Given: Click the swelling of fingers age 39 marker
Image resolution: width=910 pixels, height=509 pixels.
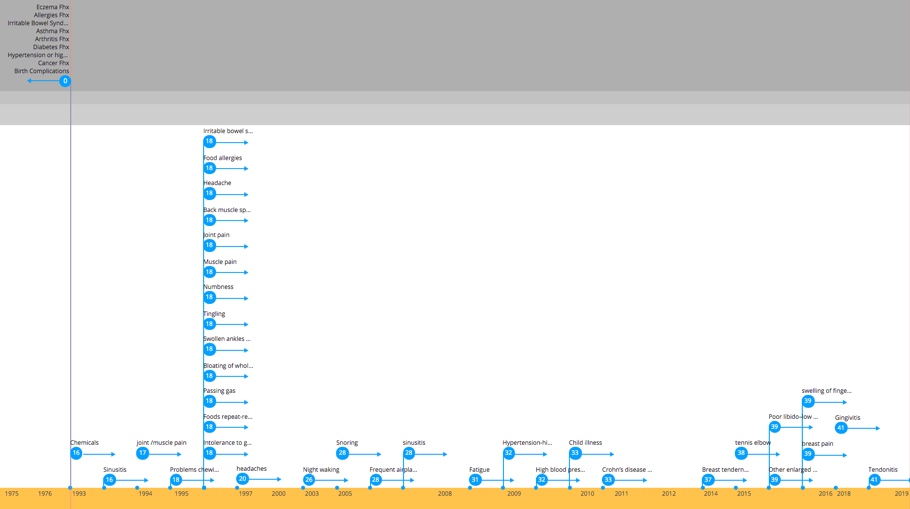Looking at the screenshot, I should [808, 401].
